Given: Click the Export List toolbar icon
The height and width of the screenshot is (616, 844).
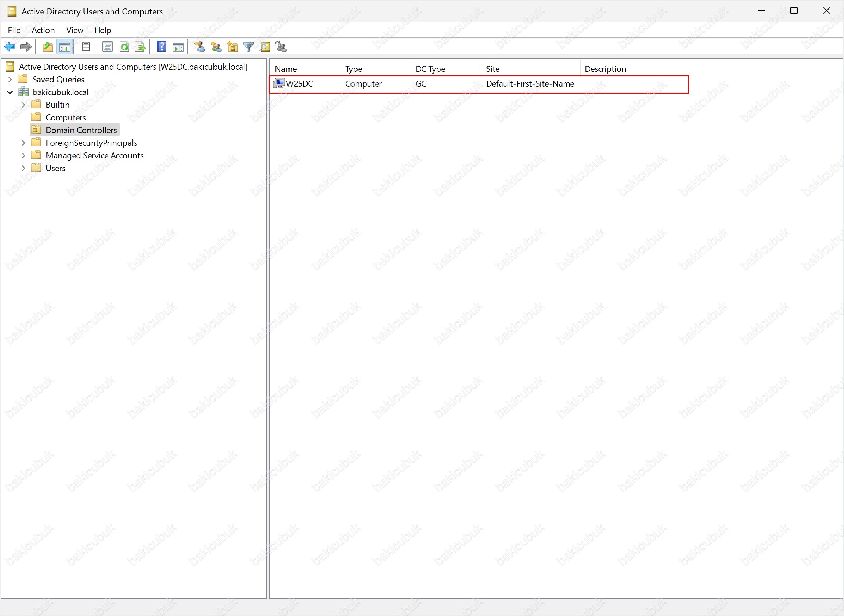Looking at the screenshot, I should pyautogui.click(x=140, y=47).
